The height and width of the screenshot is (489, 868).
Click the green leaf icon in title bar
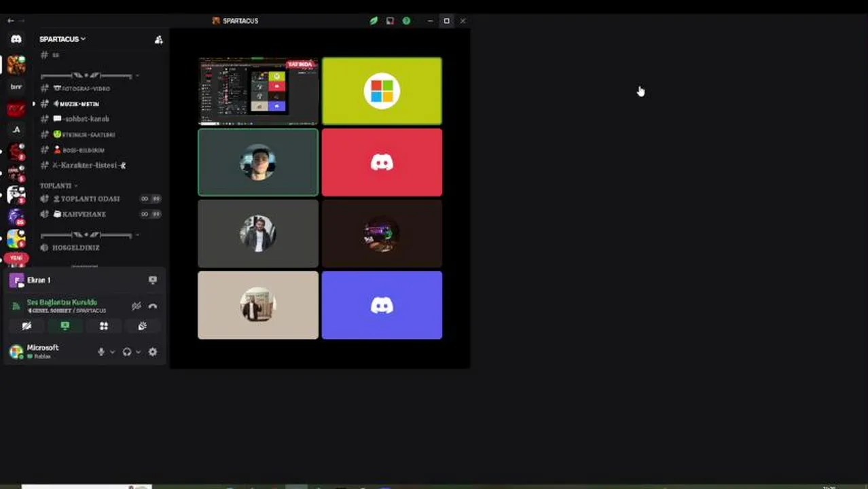pos(374,21)
